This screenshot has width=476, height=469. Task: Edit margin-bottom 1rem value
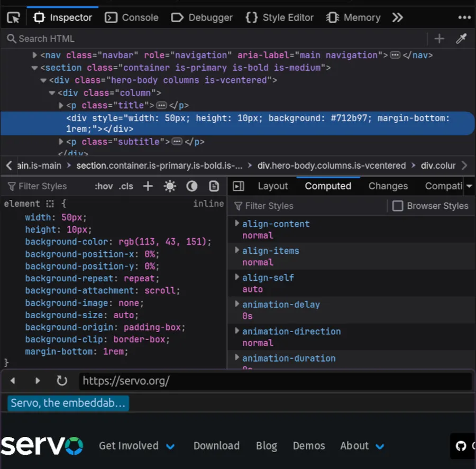point(113,352)
